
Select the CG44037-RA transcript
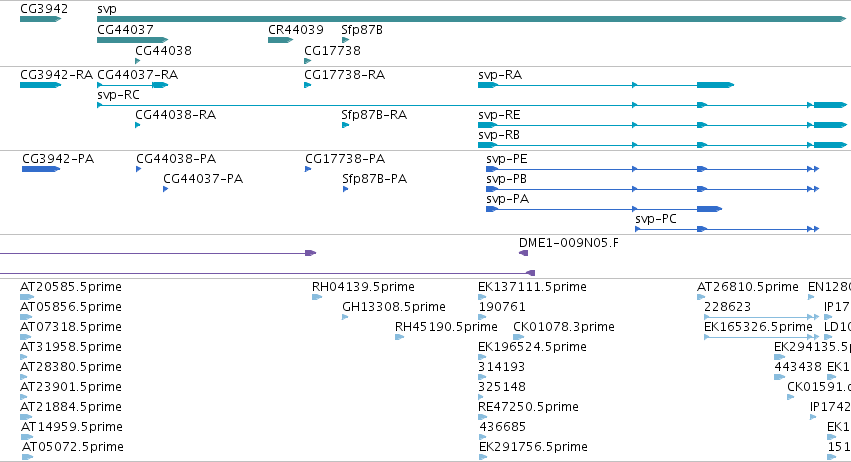coord(133,85)
